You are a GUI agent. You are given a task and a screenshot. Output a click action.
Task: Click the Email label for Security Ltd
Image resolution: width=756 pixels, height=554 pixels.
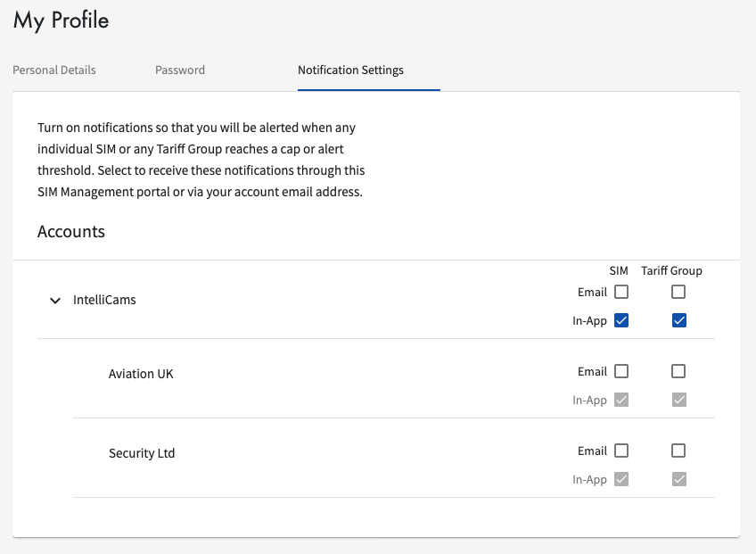[x=592, y=451]
